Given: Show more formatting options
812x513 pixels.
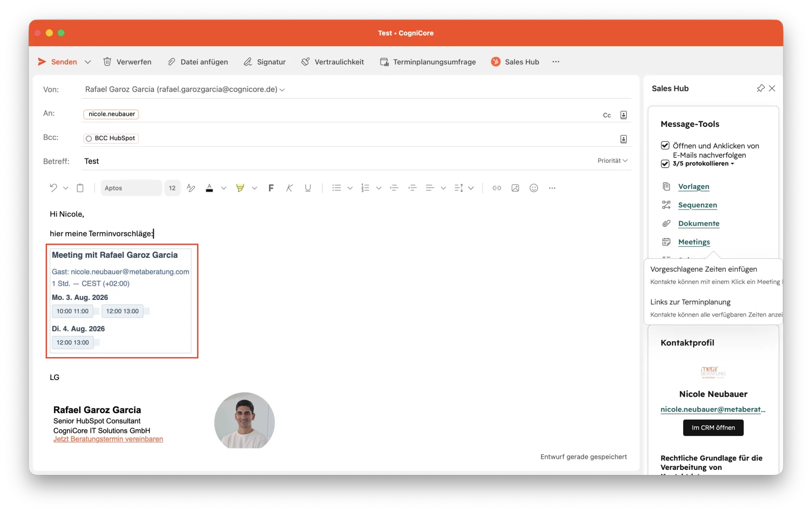Looking at the screenshot, I should coord(552,188).
